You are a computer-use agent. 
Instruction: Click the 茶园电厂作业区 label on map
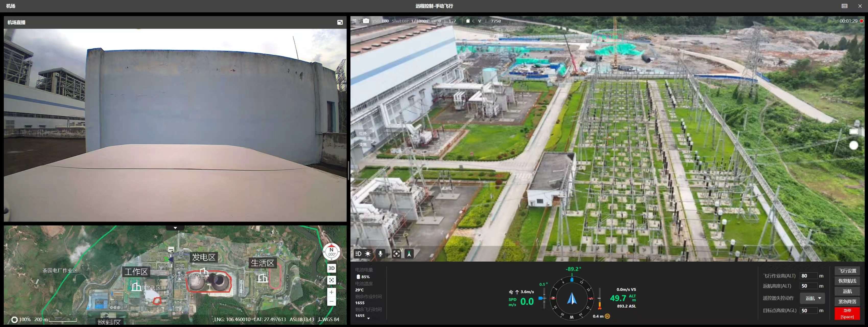coord(60,270)
